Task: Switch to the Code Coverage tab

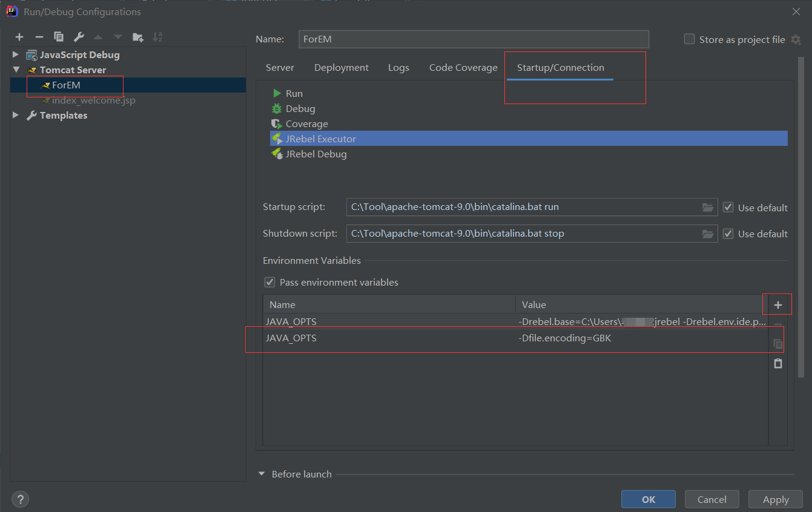Action: tap(463, 68)
